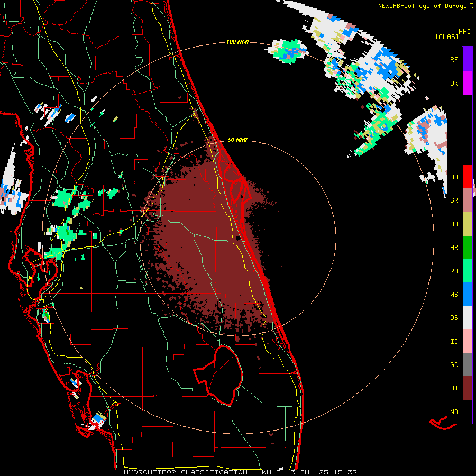Screen dimensions: 476x476
Task: Click the IC pink legend swatch
Action: [467, 341]
